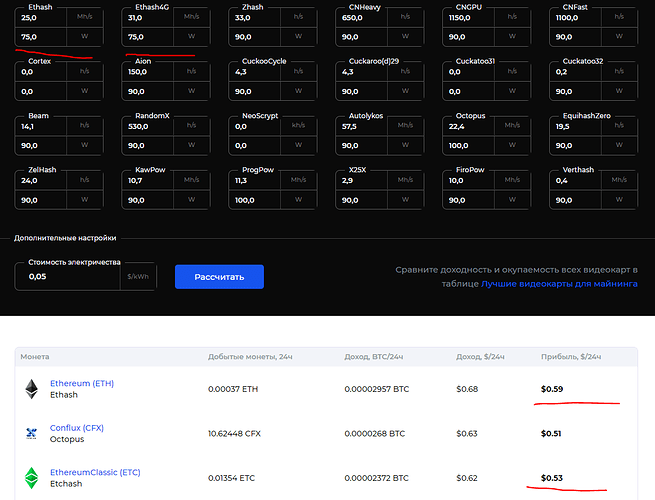Edit the ZelHash hashrate field 24,0
This screenshot has width=655, height=500.
(x=41, y=181)
